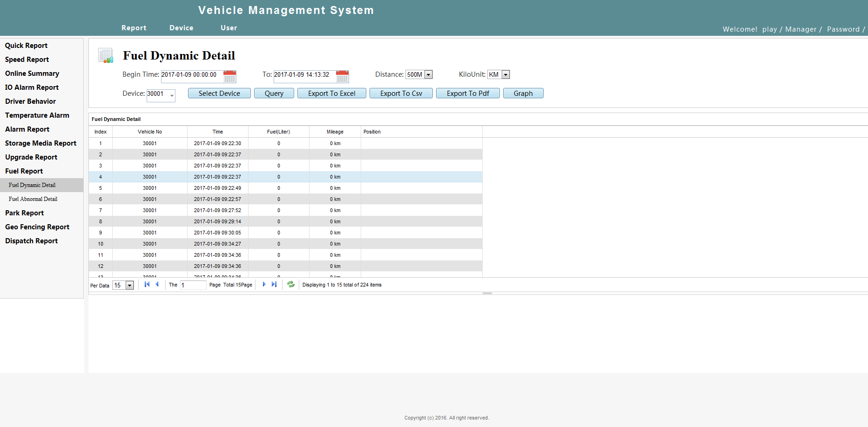Screen dimensions: 868x427
Task: Open the User menu in header
Action: pos(229,28)
